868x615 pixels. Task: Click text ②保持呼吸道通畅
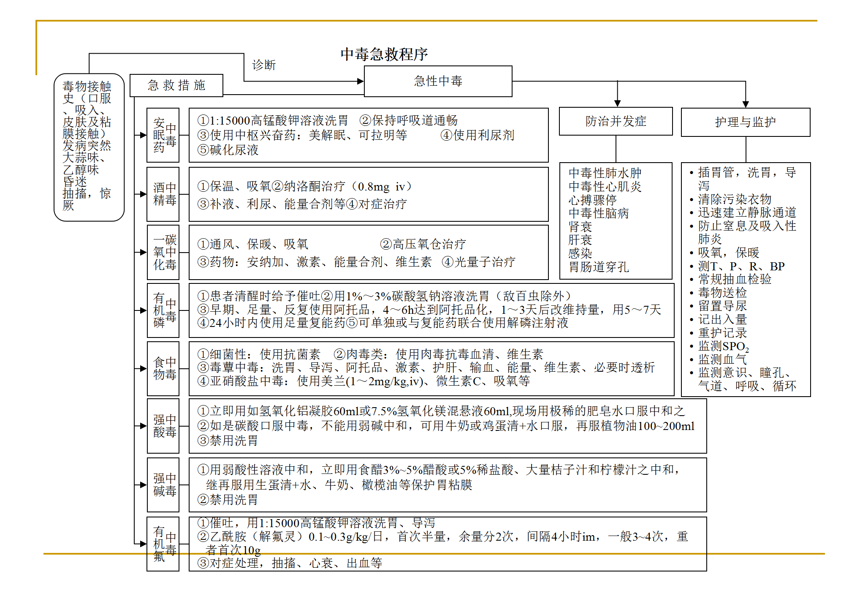coord(409,121)
